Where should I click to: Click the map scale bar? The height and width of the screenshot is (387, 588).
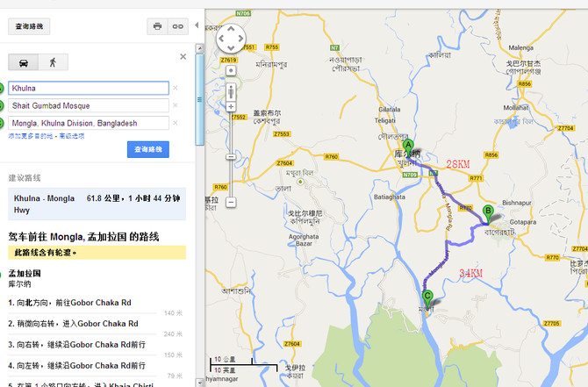point(244,365)
